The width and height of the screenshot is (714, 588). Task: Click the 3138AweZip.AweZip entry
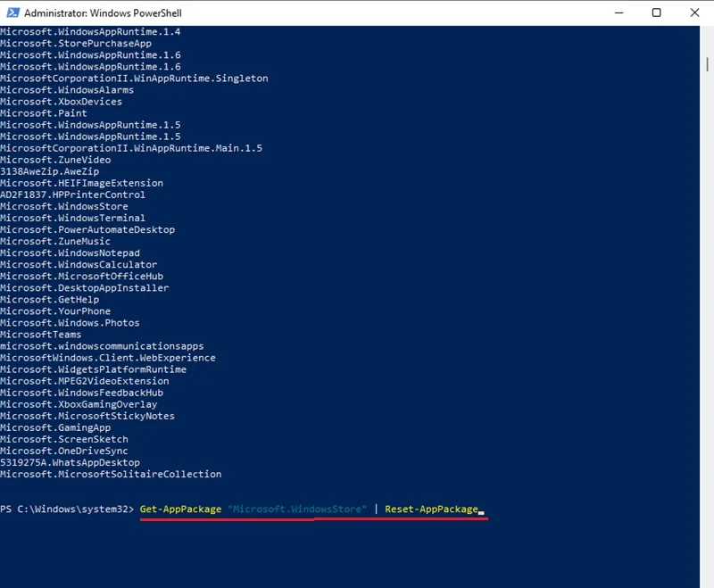50,171
